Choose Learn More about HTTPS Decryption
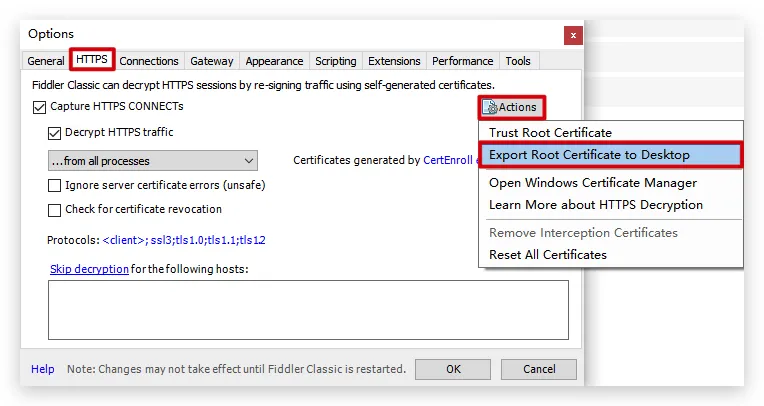The image size is (764, 406). pos(611,205)
